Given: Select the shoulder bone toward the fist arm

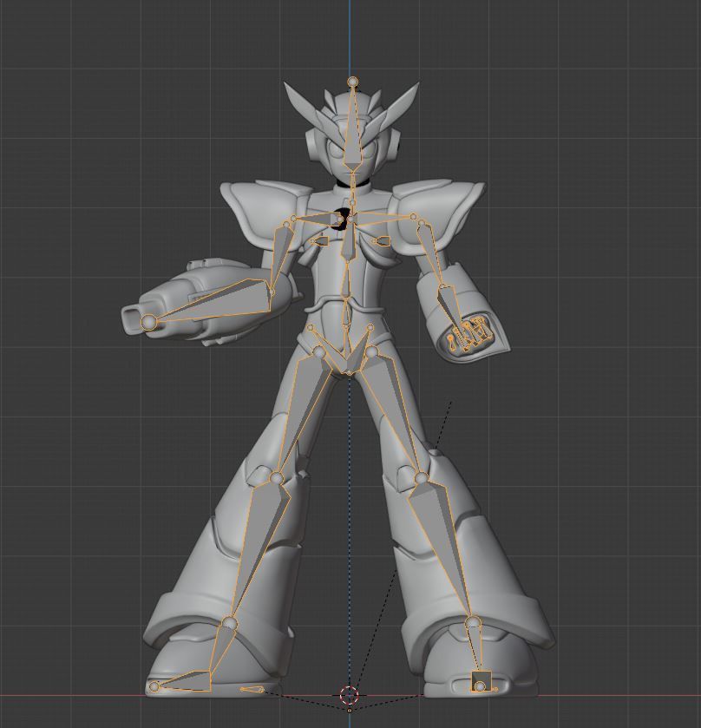Looking at the screenshot, I should tap(383, 220).
